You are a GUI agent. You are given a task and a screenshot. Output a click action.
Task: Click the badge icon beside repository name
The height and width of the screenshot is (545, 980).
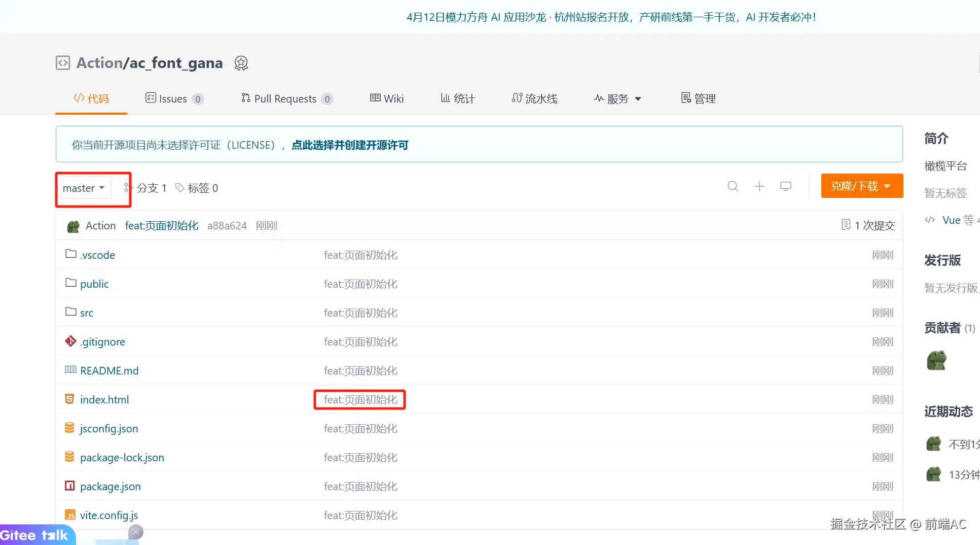point(241,63)
